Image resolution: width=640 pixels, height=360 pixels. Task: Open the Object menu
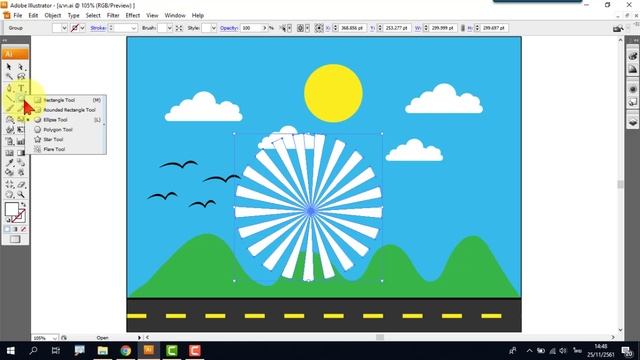click(x=53, y=16)
